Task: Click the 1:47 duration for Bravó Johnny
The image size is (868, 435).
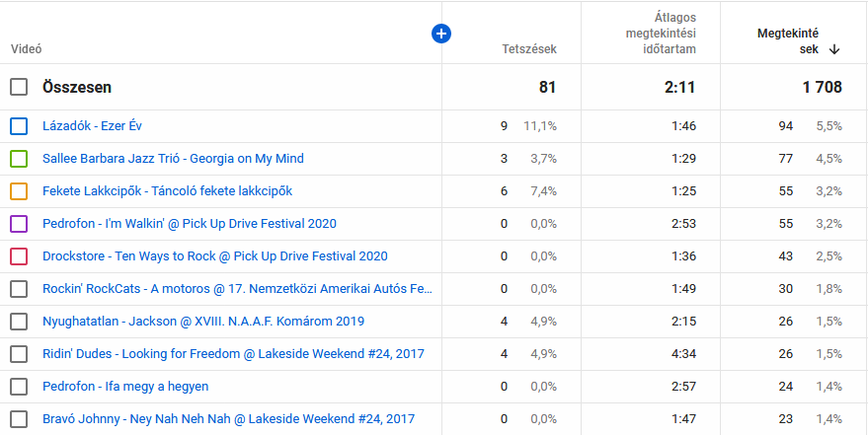Action: 684,419
